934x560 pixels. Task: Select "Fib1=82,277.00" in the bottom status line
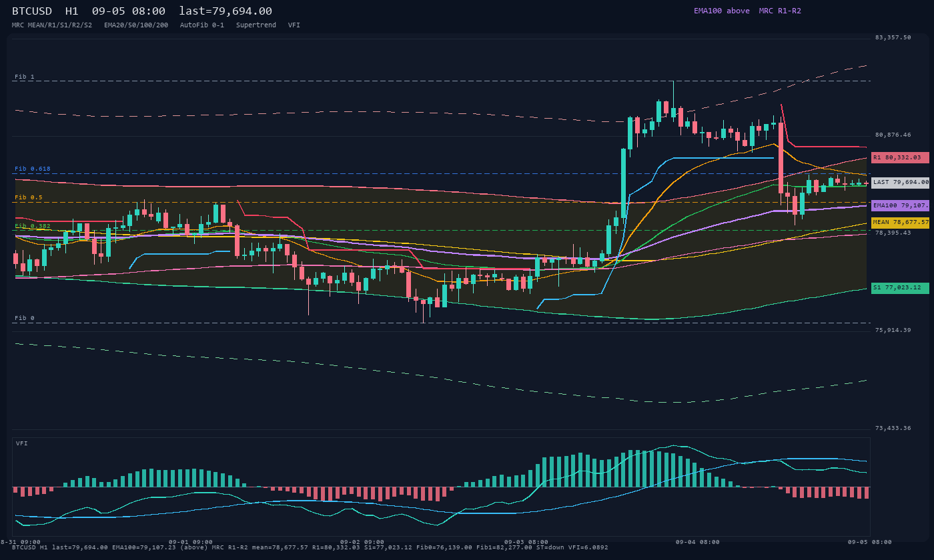[504, 547]
